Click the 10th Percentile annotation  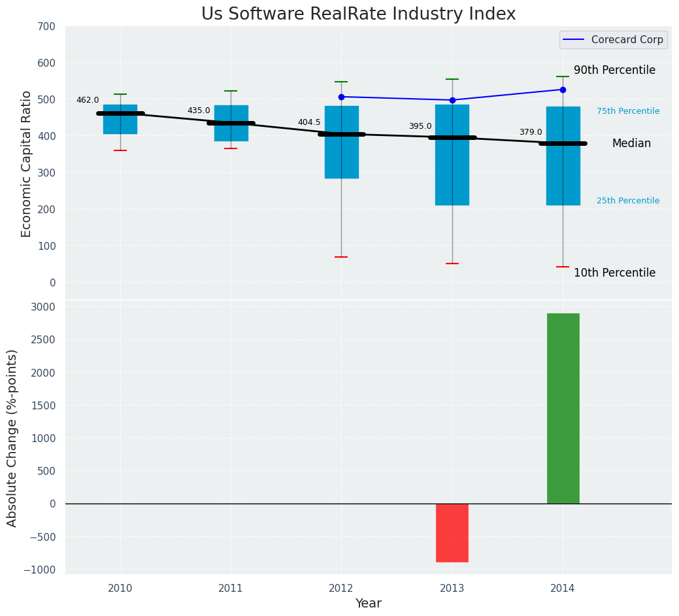[x=614, y=273]
